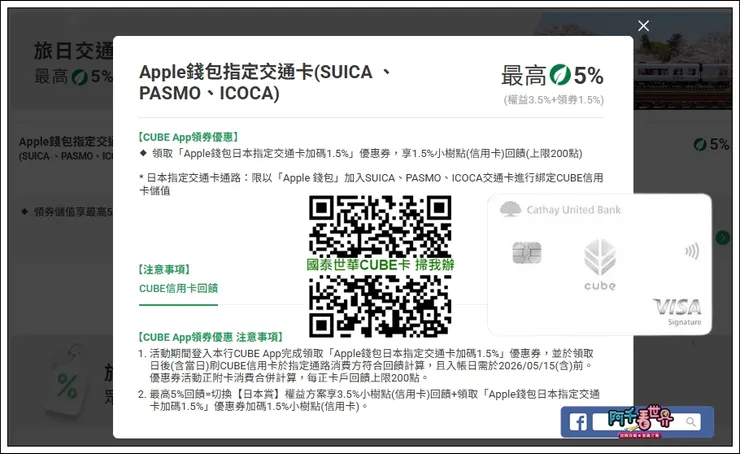Click the contactless symbol on the card
The image size is (740, 454).
(692, 251)
